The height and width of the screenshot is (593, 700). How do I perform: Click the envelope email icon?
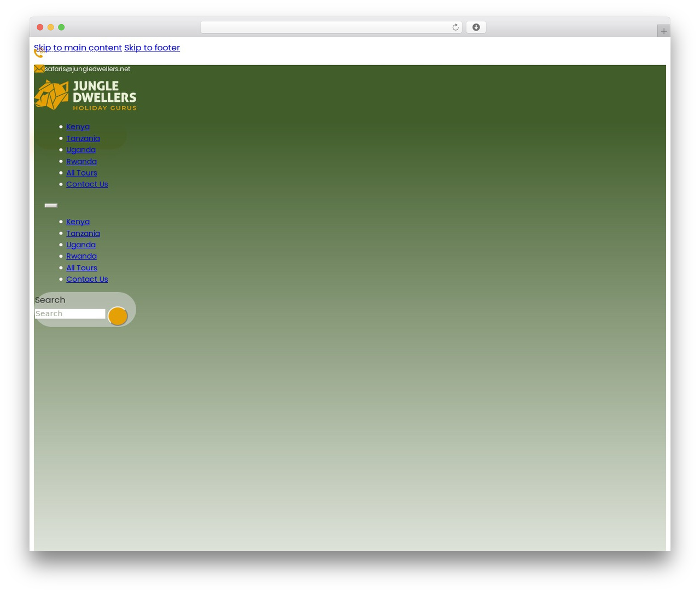39,69
